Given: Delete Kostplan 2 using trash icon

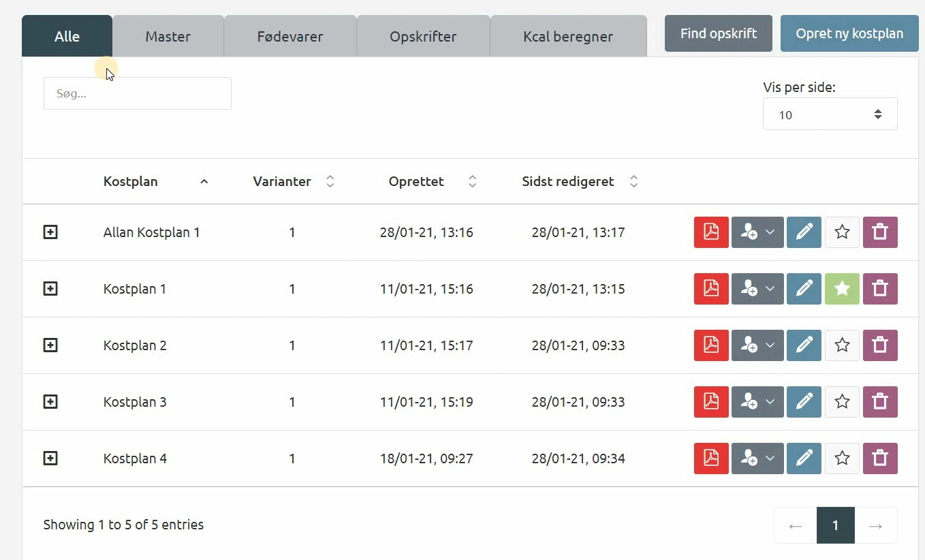Looking at the screenshot, I should [880, 345].
